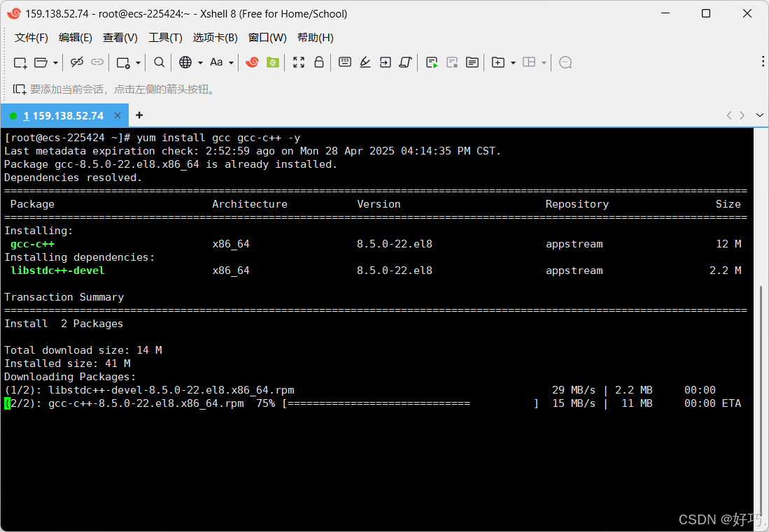Open session properties gear icon
Viewport: 769px width, 532px height.
(x=122, y=63)
